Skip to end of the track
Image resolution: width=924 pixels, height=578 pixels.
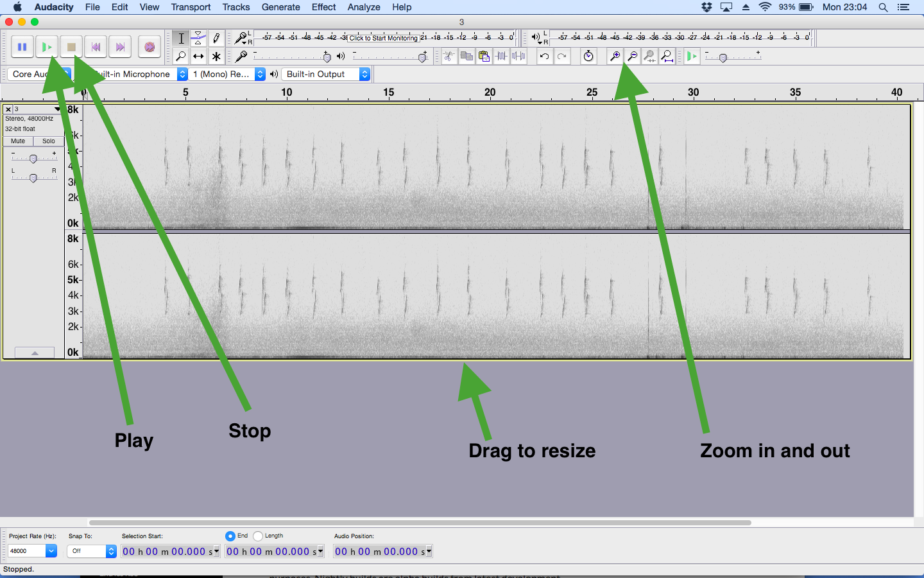click(120, 47)
